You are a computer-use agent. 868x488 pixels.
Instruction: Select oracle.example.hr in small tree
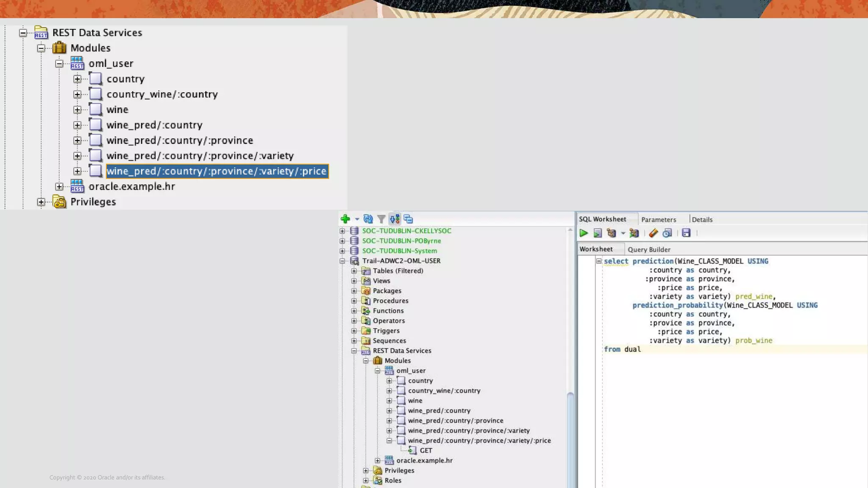click(x=424, y=460)
